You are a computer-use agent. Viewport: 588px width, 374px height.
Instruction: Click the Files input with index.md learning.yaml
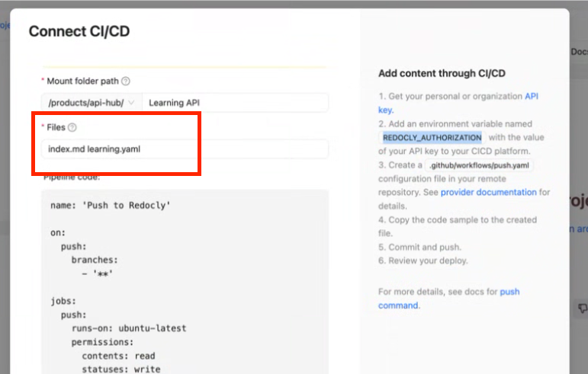pos(185,149)
